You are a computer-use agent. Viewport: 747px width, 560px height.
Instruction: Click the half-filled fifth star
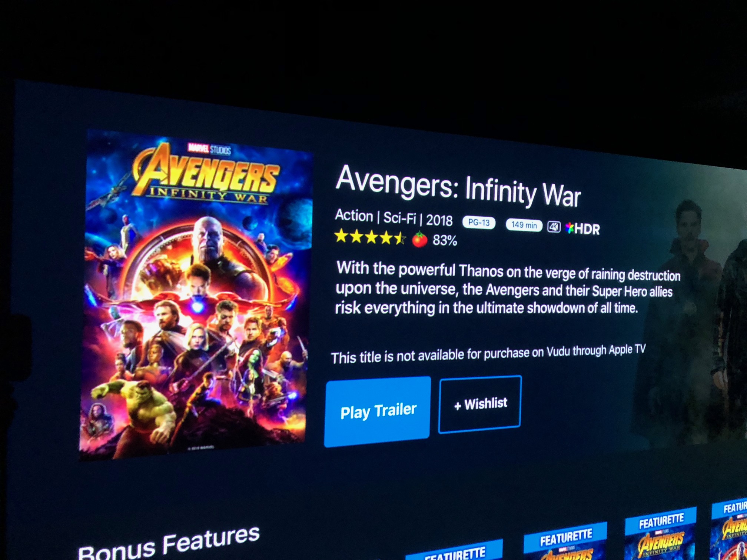click(x=400, y=239)
